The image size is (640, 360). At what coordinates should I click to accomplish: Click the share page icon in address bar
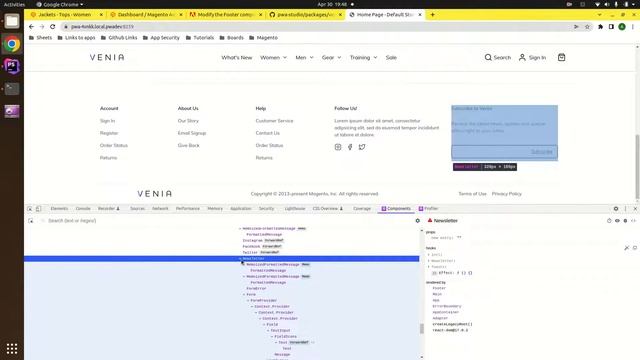[x=576, y=27]
